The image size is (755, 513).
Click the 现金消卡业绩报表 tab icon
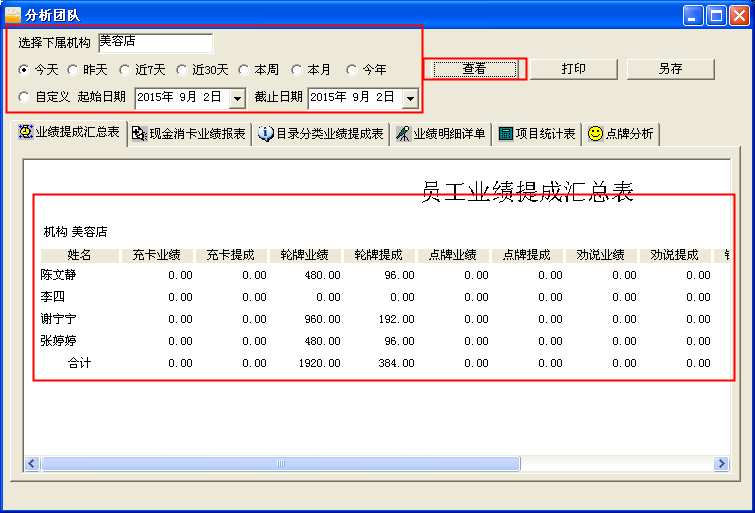coord(139,133)
